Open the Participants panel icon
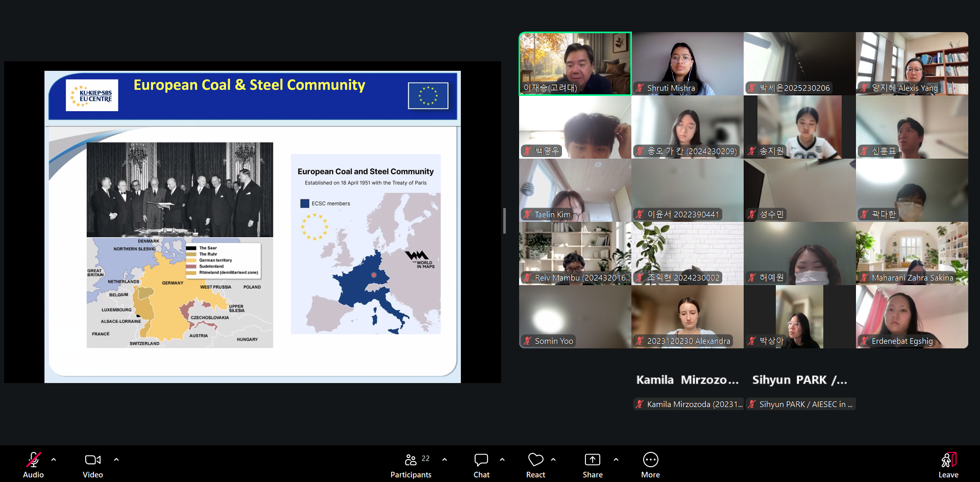The image size is (980, 482). point(410,460)
